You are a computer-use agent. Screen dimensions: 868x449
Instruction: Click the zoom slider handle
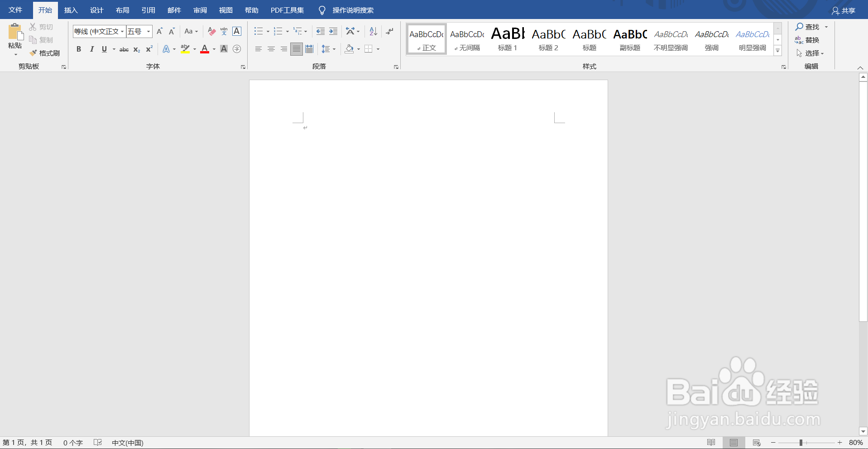801,443
